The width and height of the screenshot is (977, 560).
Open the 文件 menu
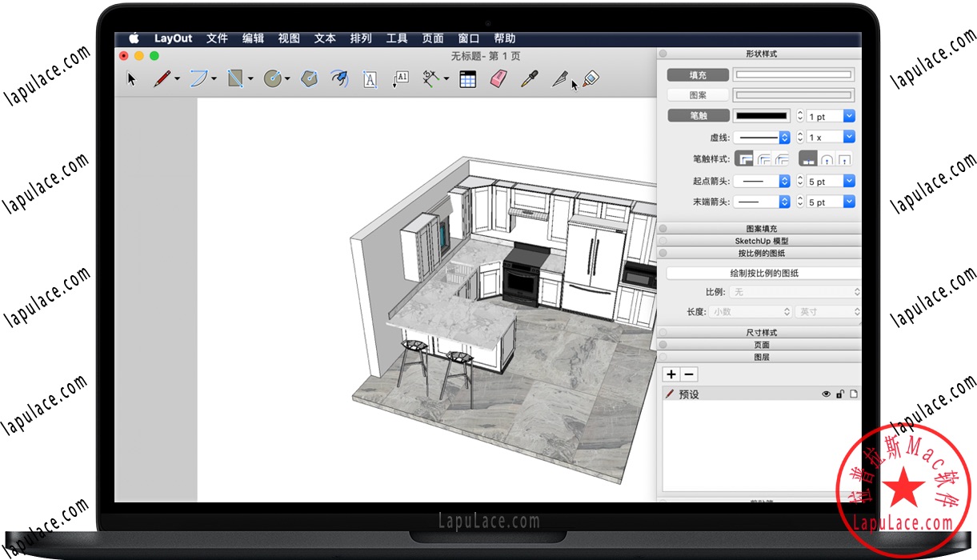(217, 38)
